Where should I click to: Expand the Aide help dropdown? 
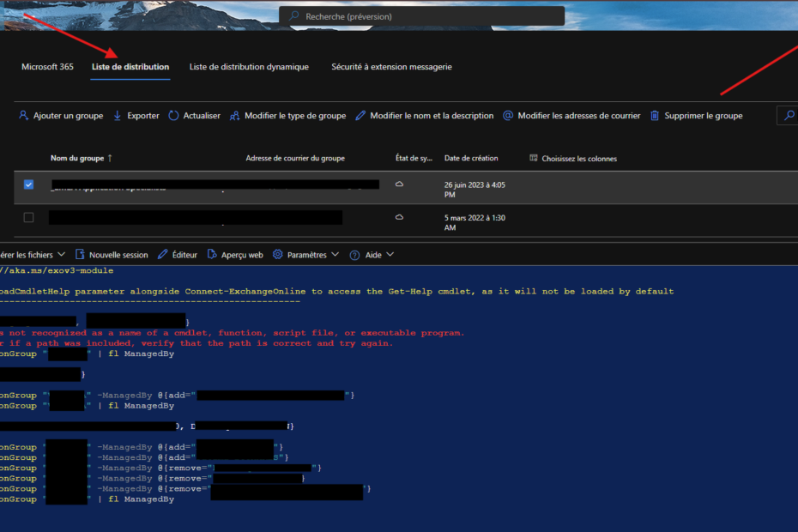(372, 255)
